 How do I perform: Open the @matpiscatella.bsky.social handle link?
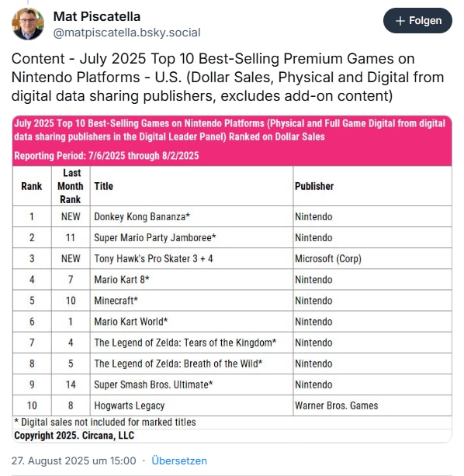pyautogui.click(x=126, y=33)
